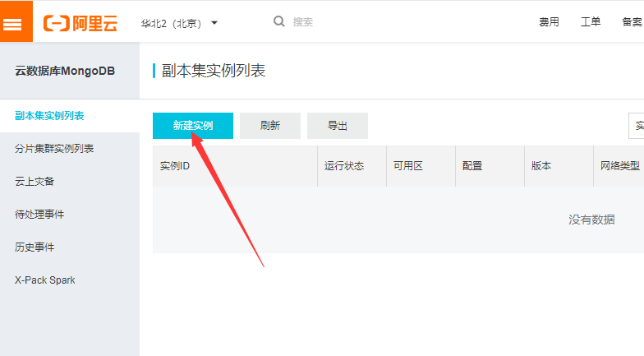Viewport: 644px width, 356px height.
Task: Go to 分片集群实例列表 in the sidebar
Action: pos(54,149)
